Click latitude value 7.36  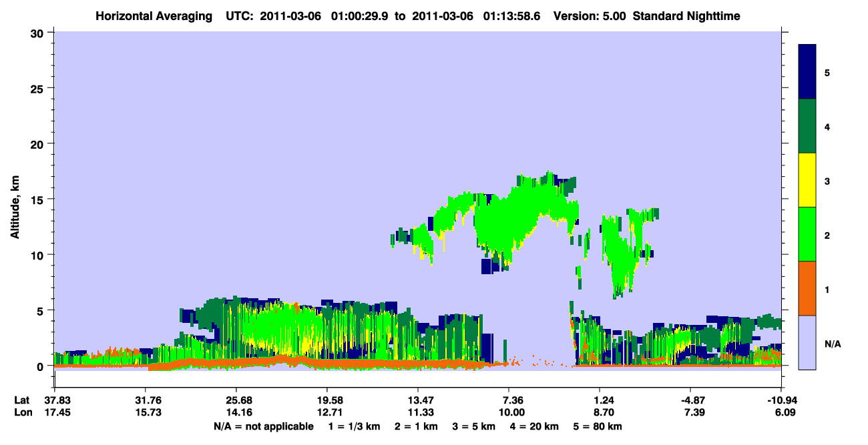509,400
